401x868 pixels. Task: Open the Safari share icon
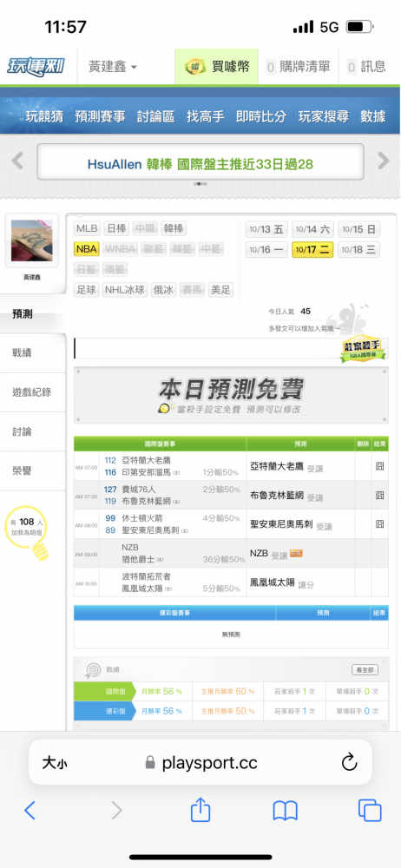[200, 810]
